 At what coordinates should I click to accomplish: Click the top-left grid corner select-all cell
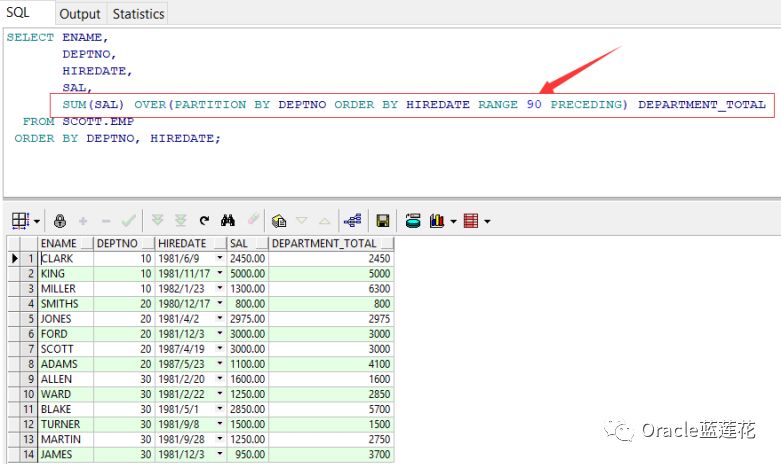tap(14, 243)
